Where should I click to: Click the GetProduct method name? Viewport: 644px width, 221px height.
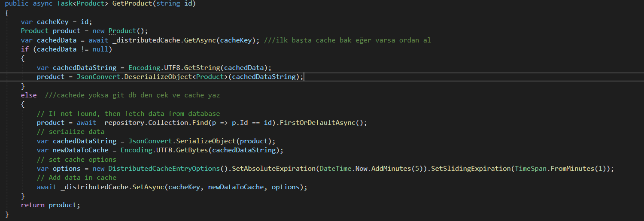pos(132,3)
